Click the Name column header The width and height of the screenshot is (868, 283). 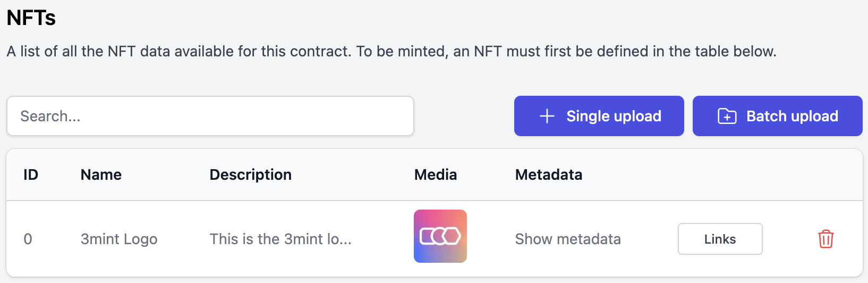(x=101, y=174)
